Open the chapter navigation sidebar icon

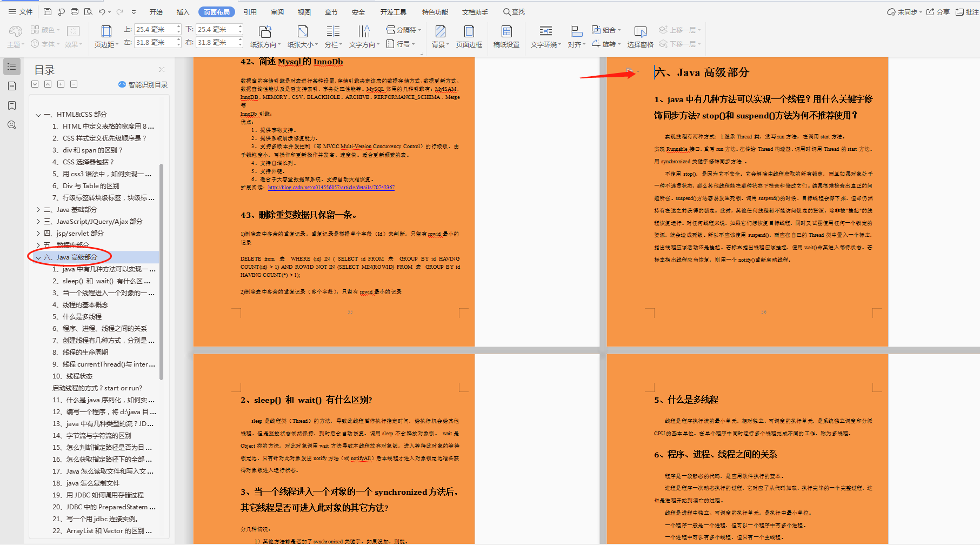[12, 86]
